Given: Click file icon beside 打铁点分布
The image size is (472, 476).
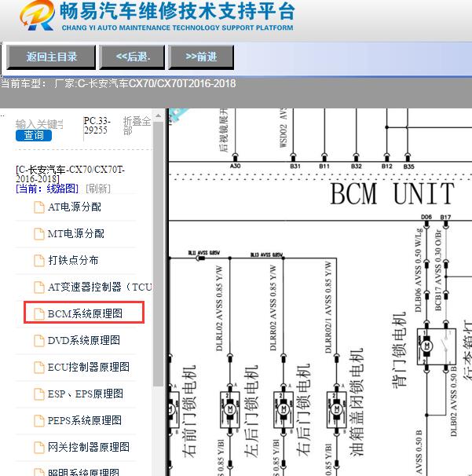Looking at the screenshot, I should click(39, 261).
